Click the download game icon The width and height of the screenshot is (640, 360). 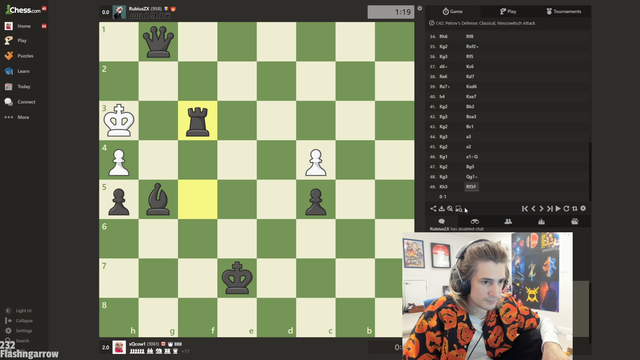[x=442, y=209]
